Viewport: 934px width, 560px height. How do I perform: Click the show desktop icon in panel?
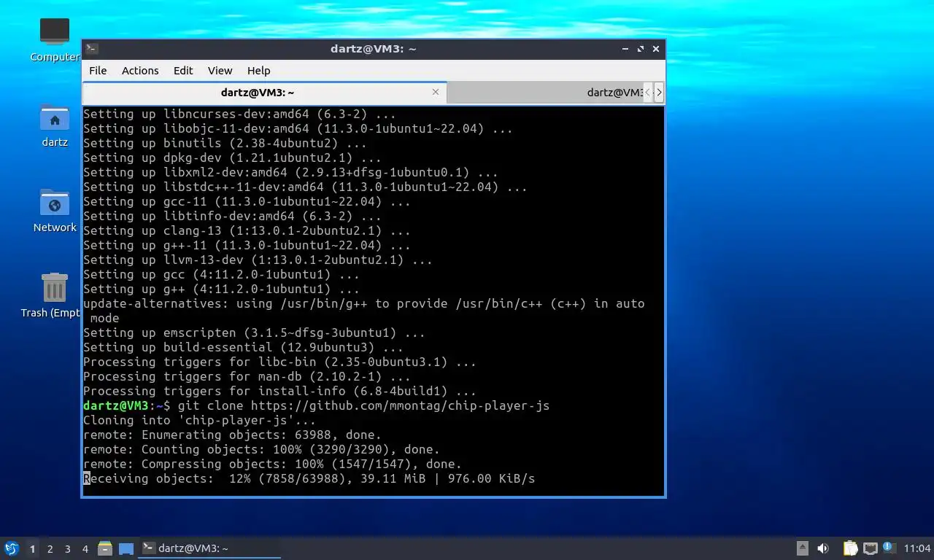click(x=126, y=548)
